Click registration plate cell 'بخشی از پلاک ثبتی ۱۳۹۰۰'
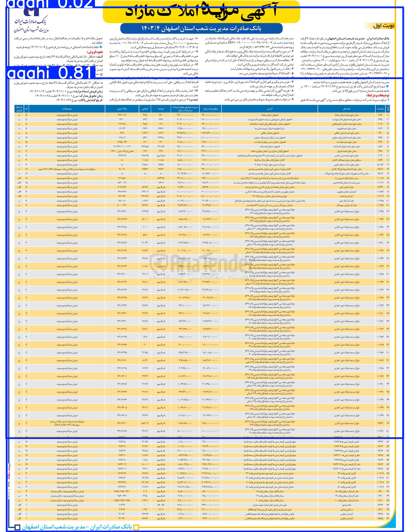Screen dimensions: 405x532 [x=122, y=151]
